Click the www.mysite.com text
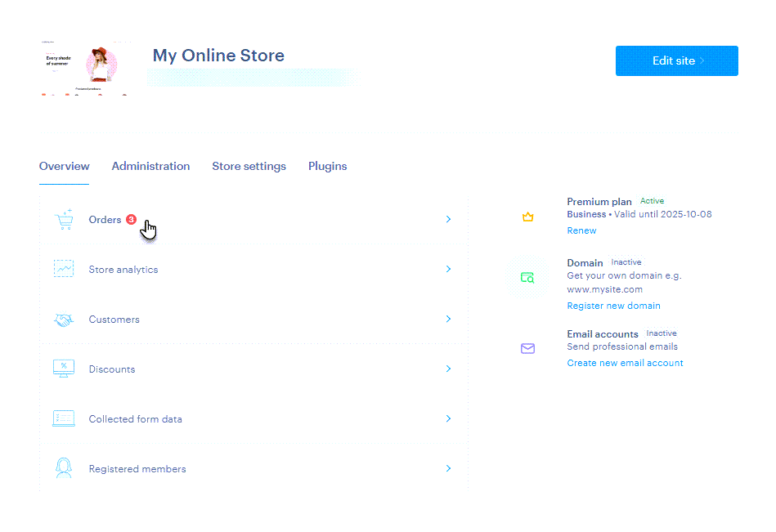Screen dimensions: 776x532 (x=605, y=289)
